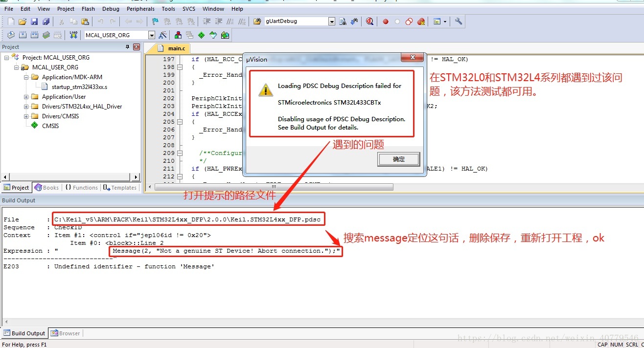Click the Download code to flash icon
This screenshot has height=348, width=644.
[x=73, y=35]
